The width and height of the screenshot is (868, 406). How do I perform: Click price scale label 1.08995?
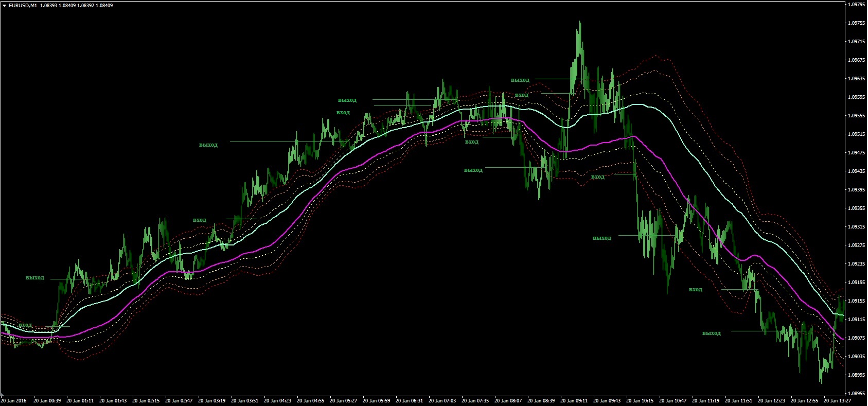pyautogui.click(x=857, y=375)
